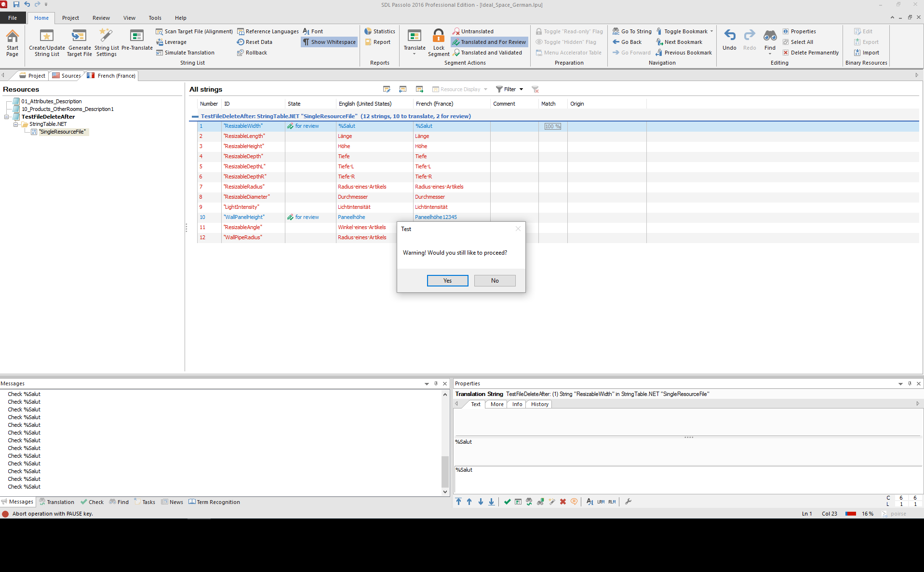Open the Filter dropdown arrow

tap(521, 89)
